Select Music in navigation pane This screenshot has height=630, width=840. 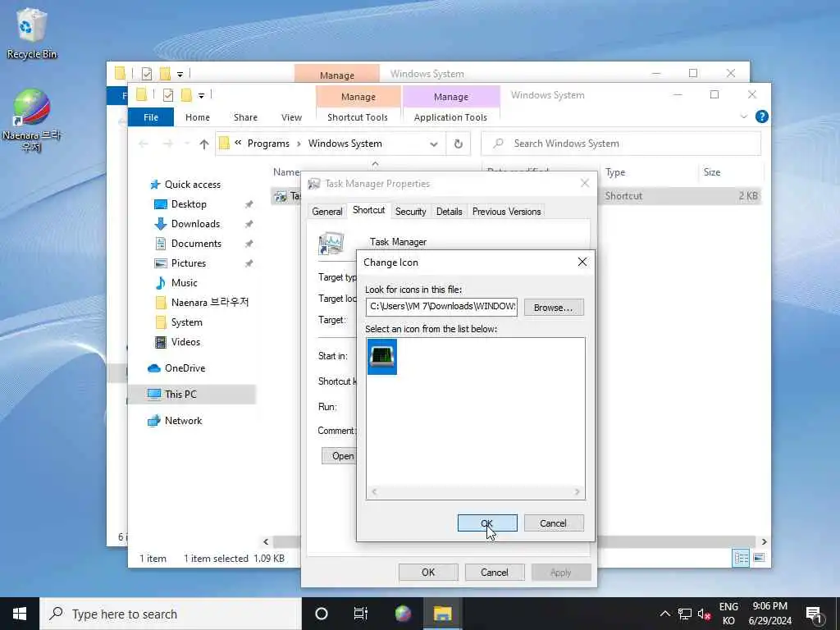(x=184, y=283)
